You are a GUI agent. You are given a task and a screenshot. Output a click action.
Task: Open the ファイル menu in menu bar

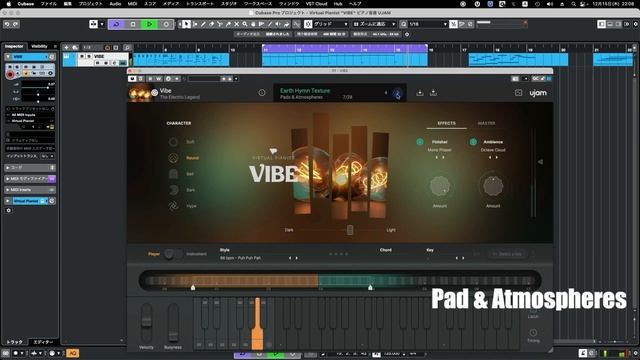click(x=49, y=4)
